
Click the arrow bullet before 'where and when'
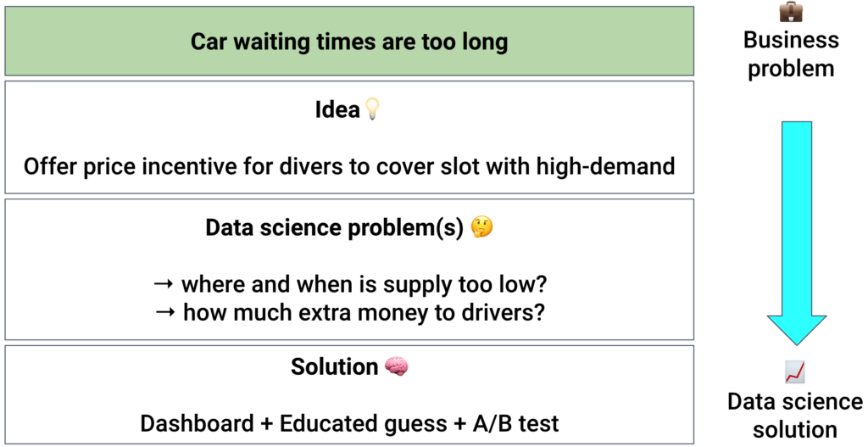[x=165, y=283]
